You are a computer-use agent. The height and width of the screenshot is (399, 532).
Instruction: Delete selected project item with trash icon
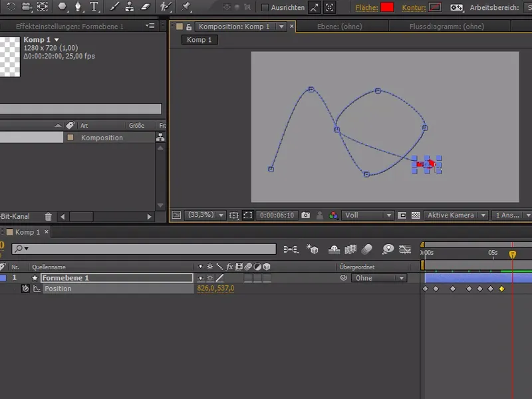click(x=49, y=217)
